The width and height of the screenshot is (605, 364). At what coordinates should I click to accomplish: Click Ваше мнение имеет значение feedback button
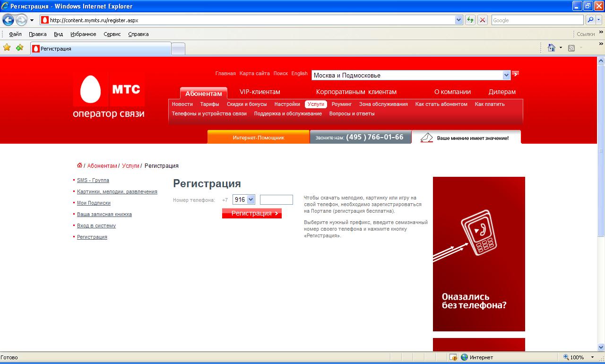[467, 137]
